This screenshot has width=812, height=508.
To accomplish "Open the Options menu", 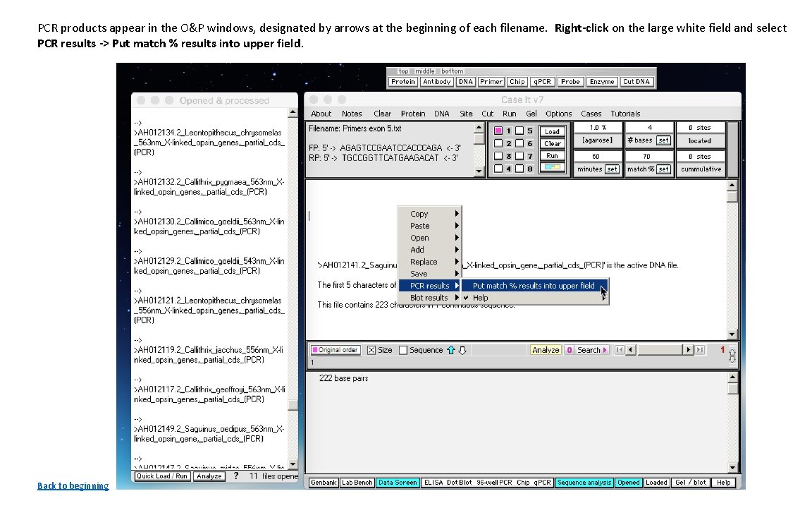I will [558, 113].
